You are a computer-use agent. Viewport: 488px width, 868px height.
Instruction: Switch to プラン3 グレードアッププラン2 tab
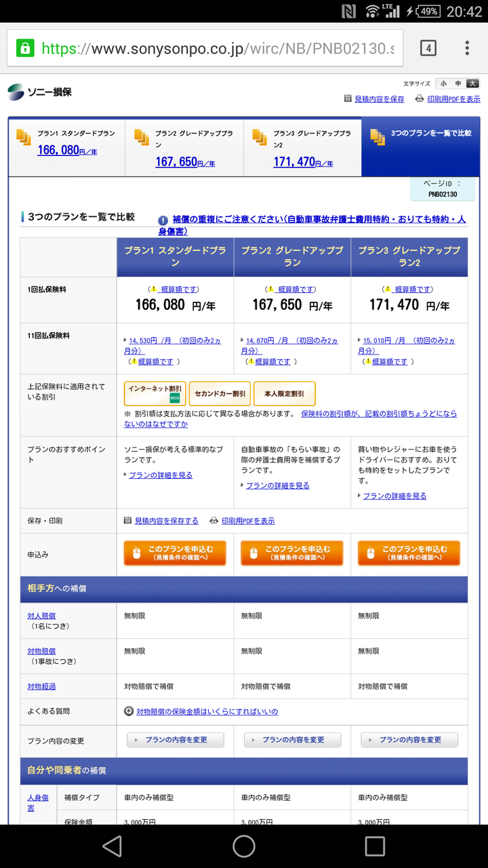(x=302, y=146)
